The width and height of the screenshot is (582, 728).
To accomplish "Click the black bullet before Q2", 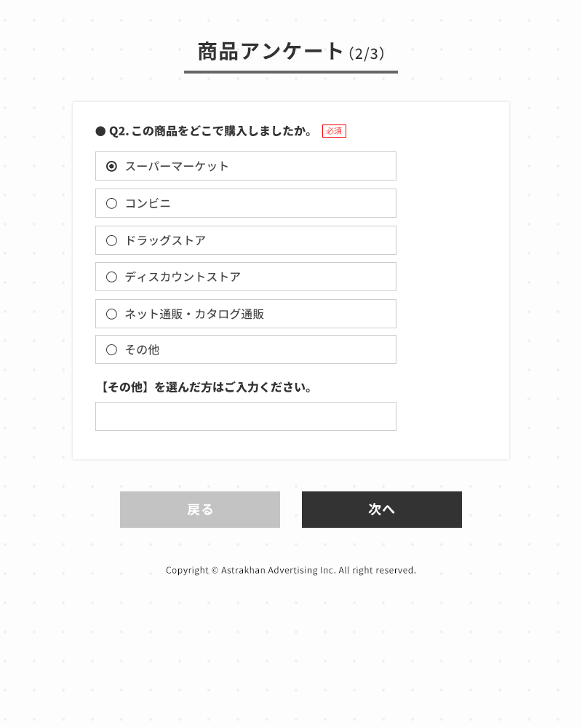I will [x=100, y=131].
